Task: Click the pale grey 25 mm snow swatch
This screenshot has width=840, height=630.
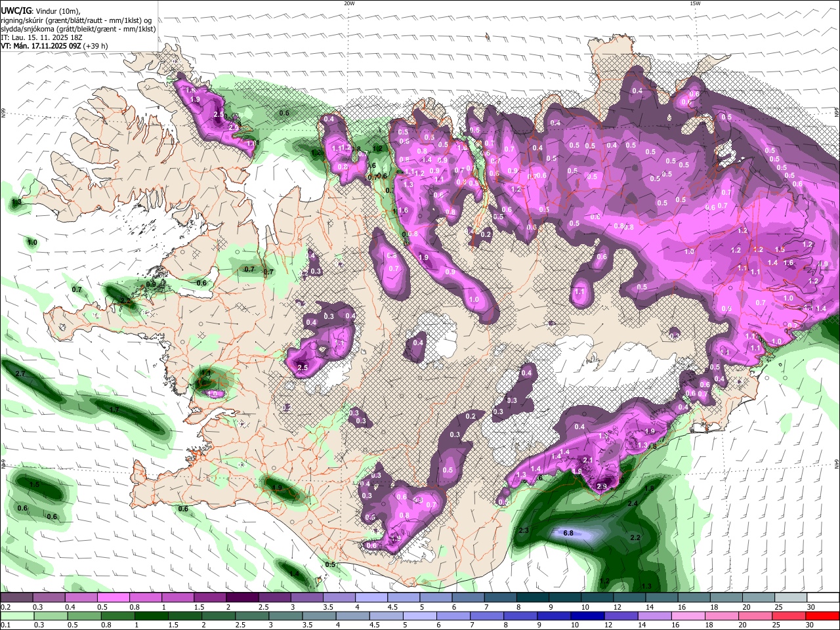Action: (x=790, y=598)
